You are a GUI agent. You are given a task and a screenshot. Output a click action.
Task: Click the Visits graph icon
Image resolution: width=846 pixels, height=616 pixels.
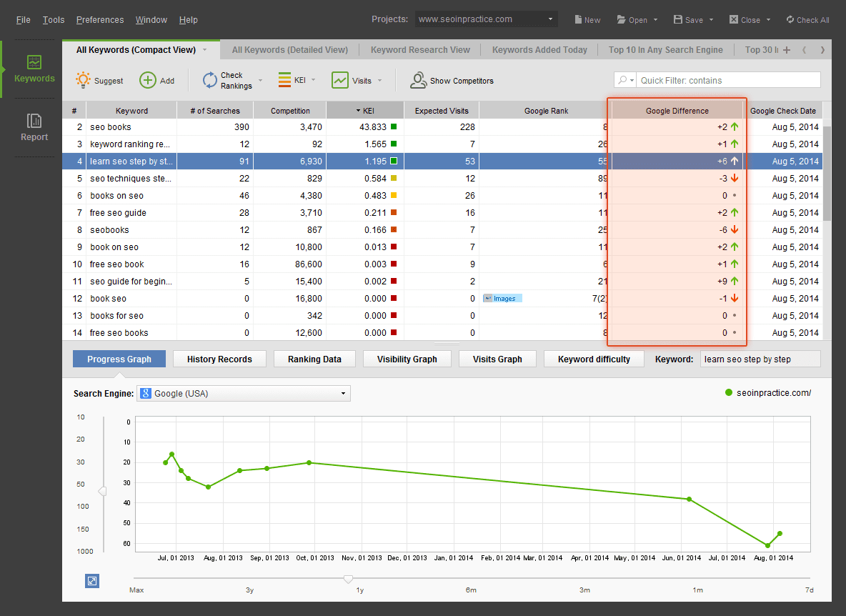point(340,80)
